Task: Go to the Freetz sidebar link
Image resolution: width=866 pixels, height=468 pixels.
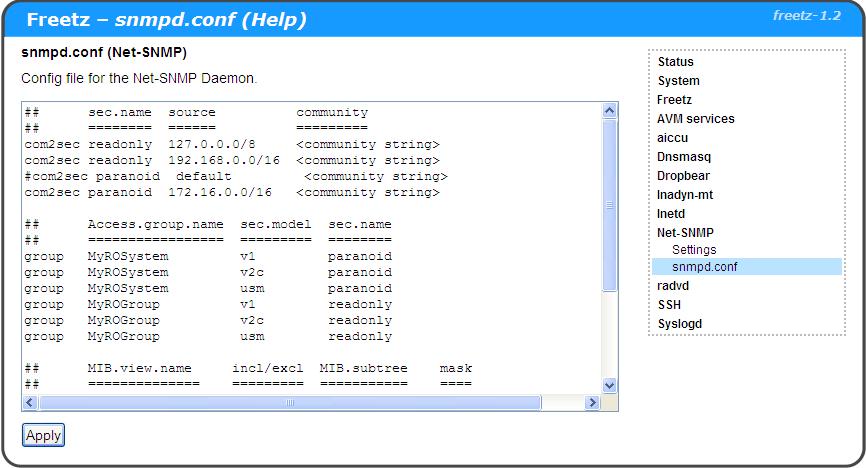Action: click(x=674, y=100)
